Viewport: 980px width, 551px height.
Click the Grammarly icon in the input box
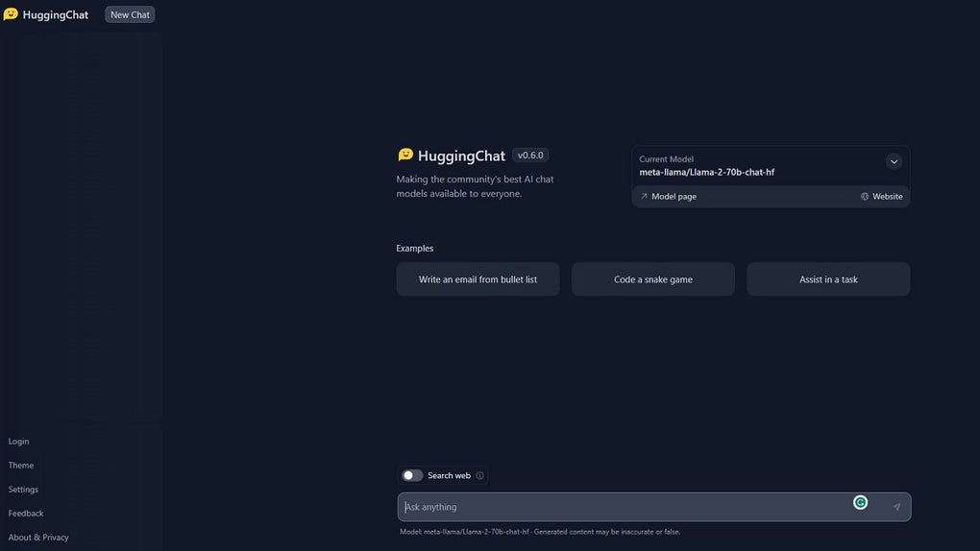click(861, 502)
